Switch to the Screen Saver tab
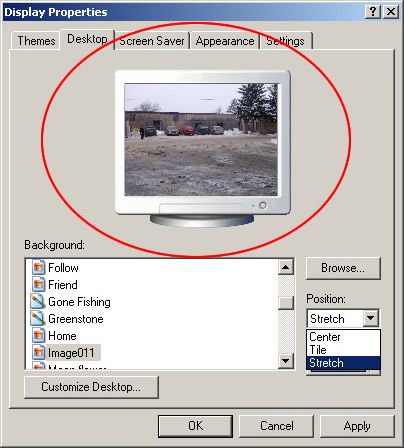This screenshot has height=448, width=404. coord(152,41)
